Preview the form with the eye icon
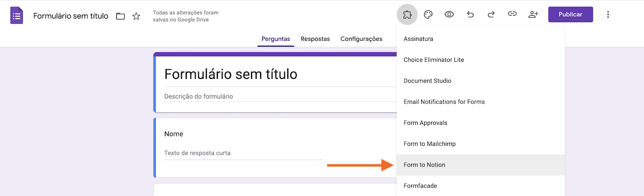The width and height of the screenshot is (644, 196). (449, 15)
